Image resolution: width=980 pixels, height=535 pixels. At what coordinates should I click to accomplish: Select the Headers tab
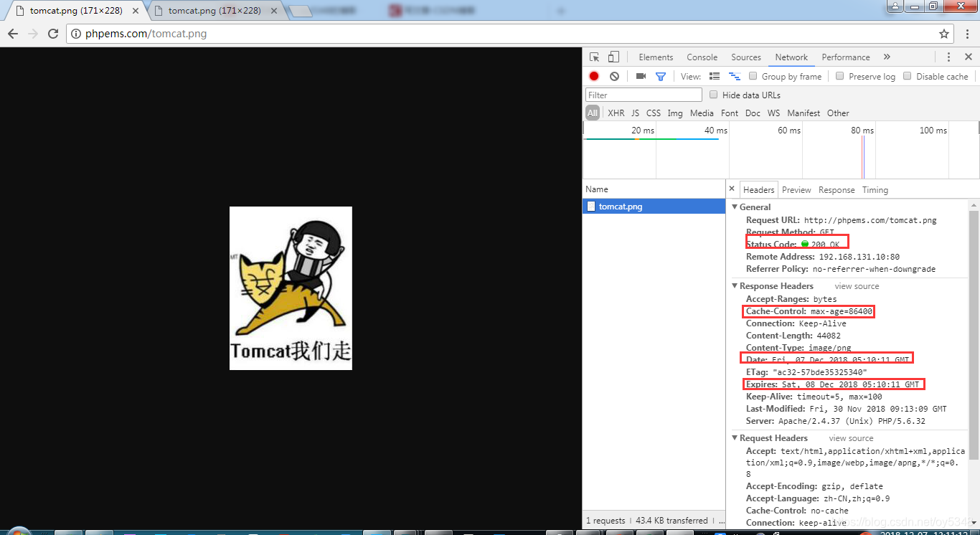click(759, 190)
